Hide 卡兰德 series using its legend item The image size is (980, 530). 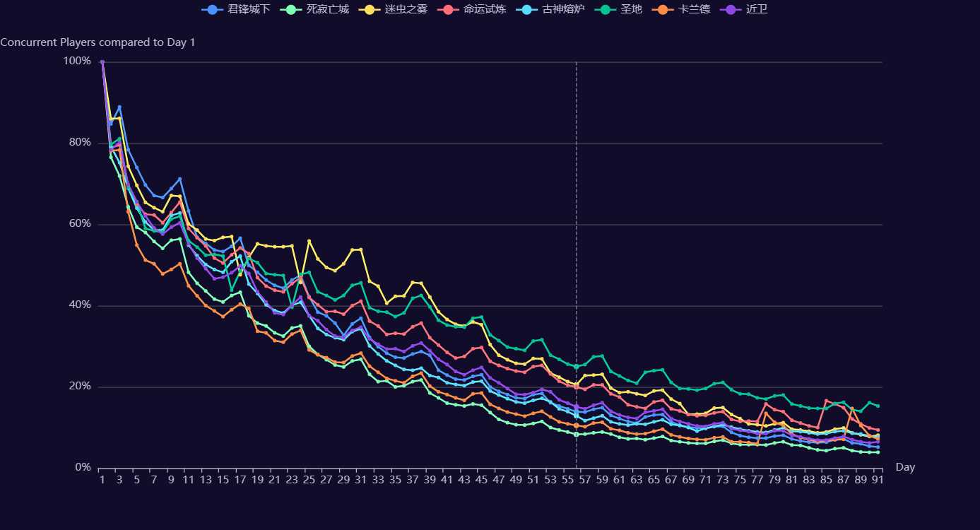click(x=681, y=10)
